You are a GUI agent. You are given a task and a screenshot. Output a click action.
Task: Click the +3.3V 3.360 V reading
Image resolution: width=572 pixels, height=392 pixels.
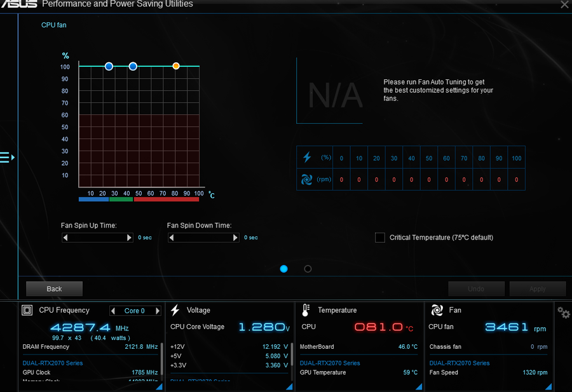(x=229, y=365)
